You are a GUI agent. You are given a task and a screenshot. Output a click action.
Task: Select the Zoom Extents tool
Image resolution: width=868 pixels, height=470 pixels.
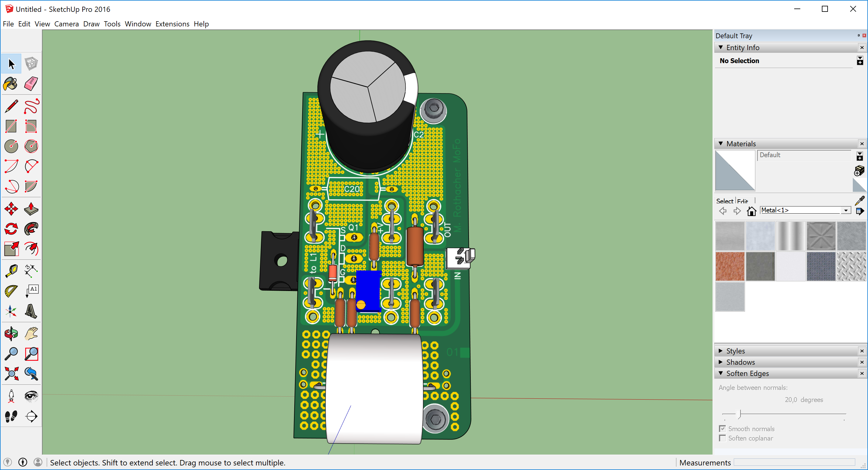11,374
